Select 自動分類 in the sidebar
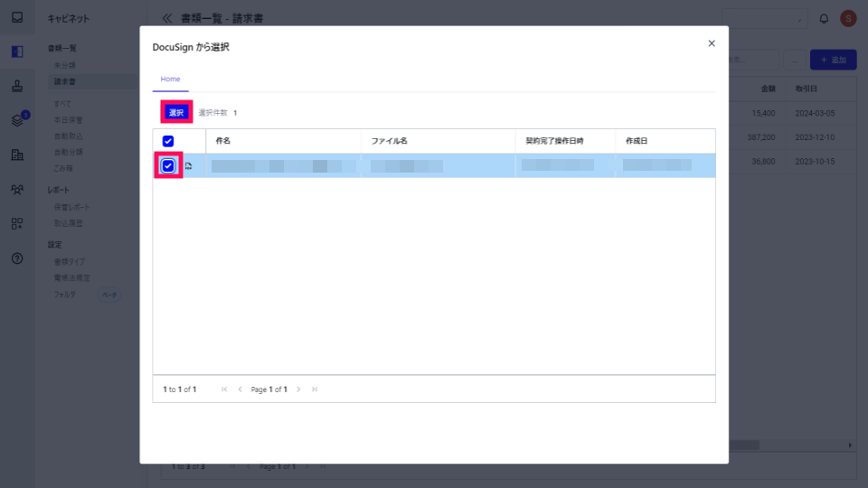This screenshot has width=868, height=488. (x=68, y=152)
